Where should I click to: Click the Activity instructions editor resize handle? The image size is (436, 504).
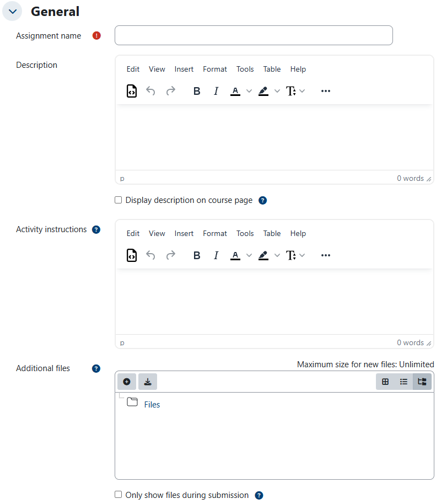coord(429,343)
